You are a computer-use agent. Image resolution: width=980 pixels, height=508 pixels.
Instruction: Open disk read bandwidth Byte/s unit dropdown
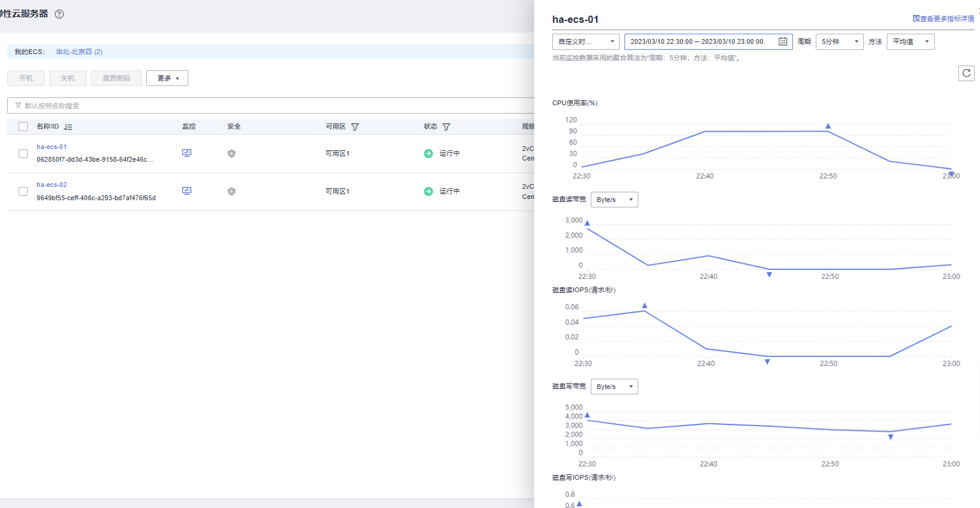click(614, 200)
